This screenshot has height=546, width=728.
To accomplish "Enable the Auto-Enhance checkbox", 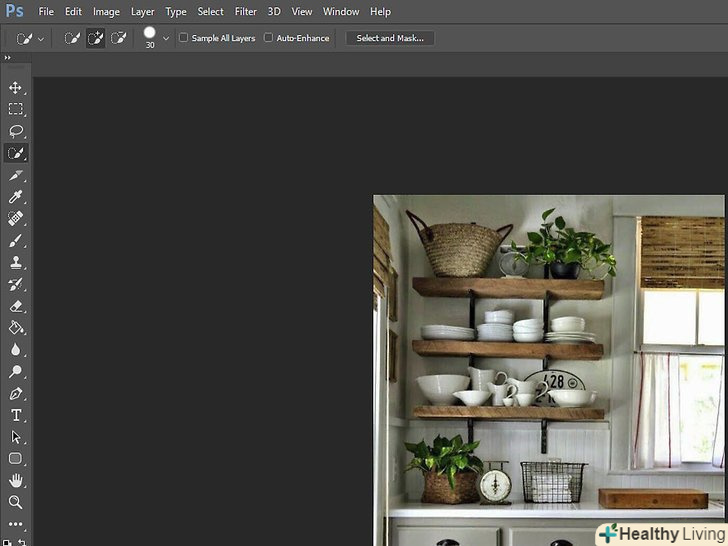I will point(268,38).
